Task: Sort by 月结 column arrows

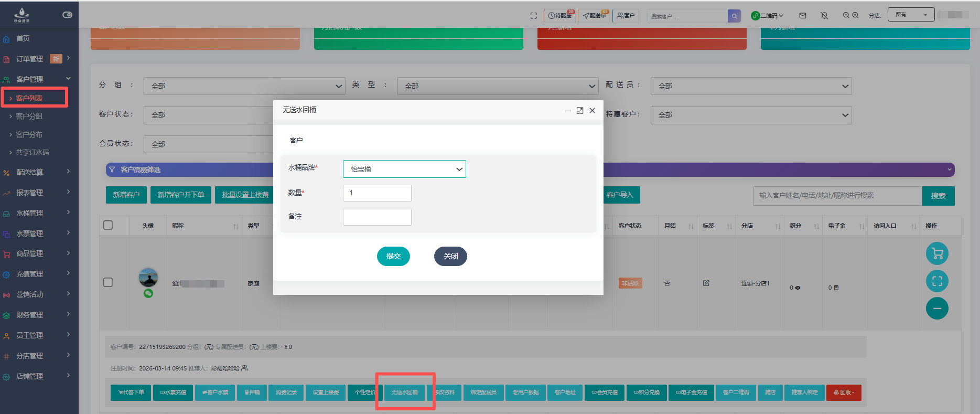Action: click(x=691, y=226)
